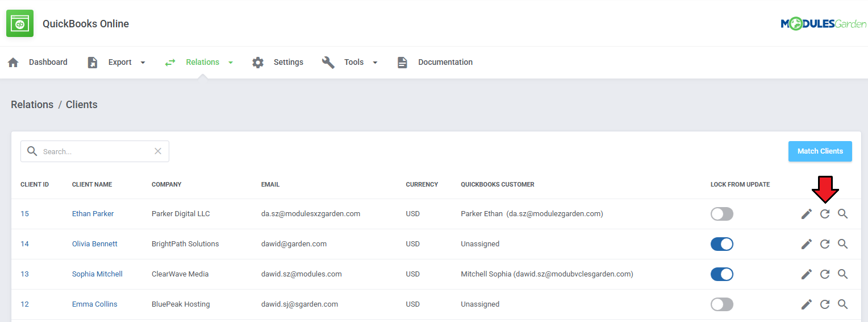
Task: Open client Ethan Parker link
Action: [x=93, y=214]
